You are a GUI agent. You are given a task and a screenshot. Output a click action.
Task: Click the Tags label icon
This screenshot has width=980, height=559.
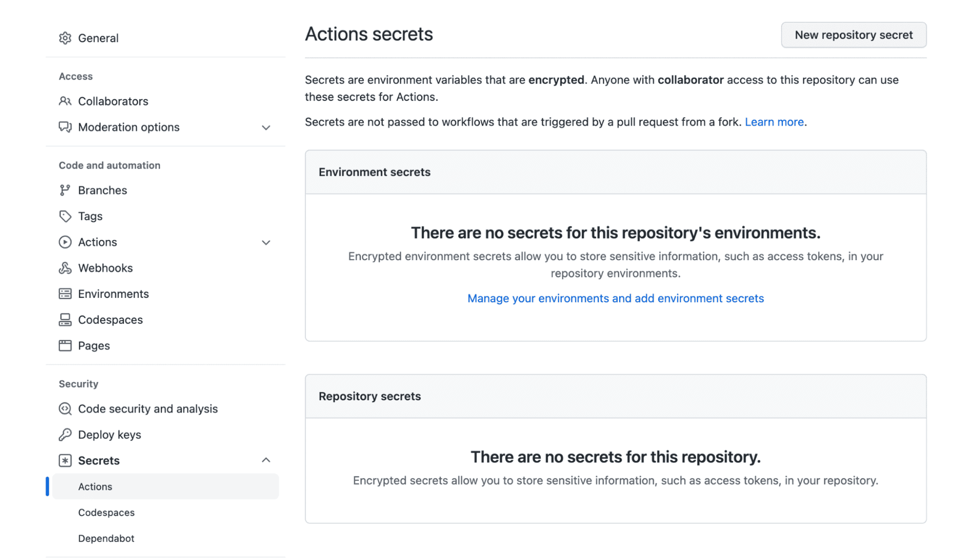click(65, 216)
